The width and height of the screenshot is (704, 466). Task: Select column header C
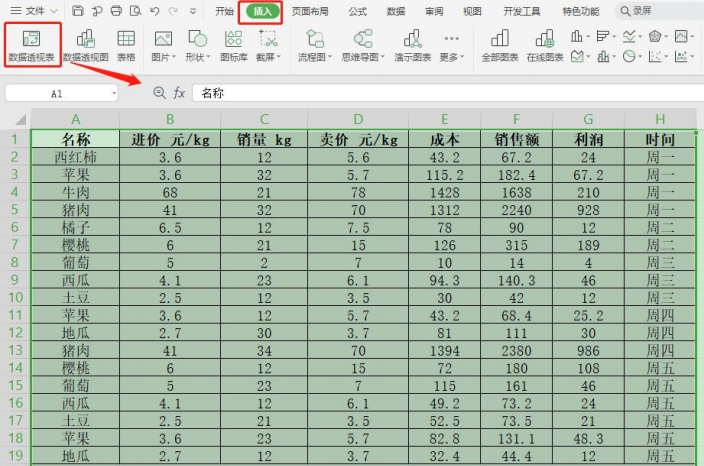pos(264,119)
